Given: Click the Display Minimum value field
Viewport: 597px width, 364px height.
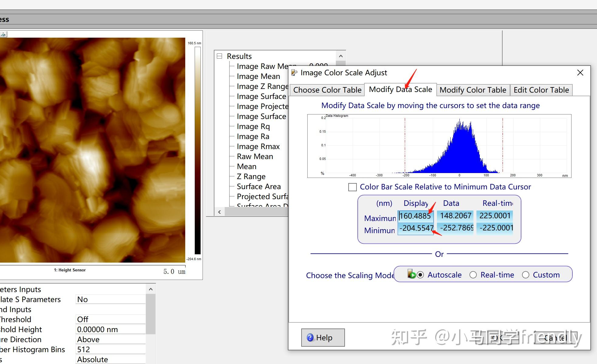Looking at the screenshot, I should click(415, 228).
